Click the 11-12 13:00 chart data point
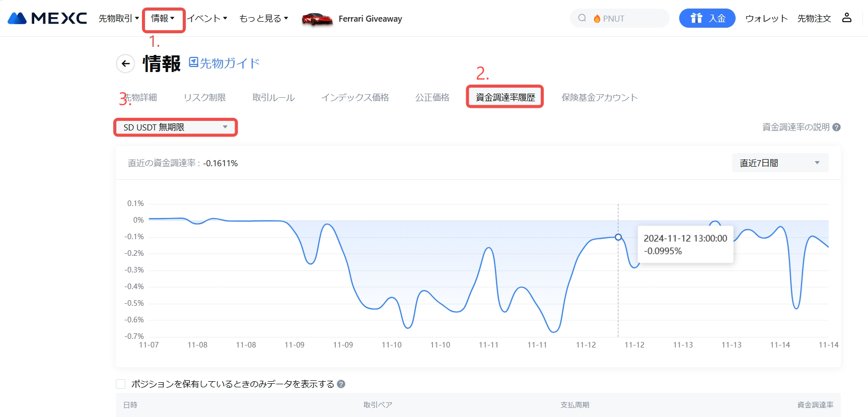Image resolution: width=868 pixels, height=417 pixels. tap(618, 237)
